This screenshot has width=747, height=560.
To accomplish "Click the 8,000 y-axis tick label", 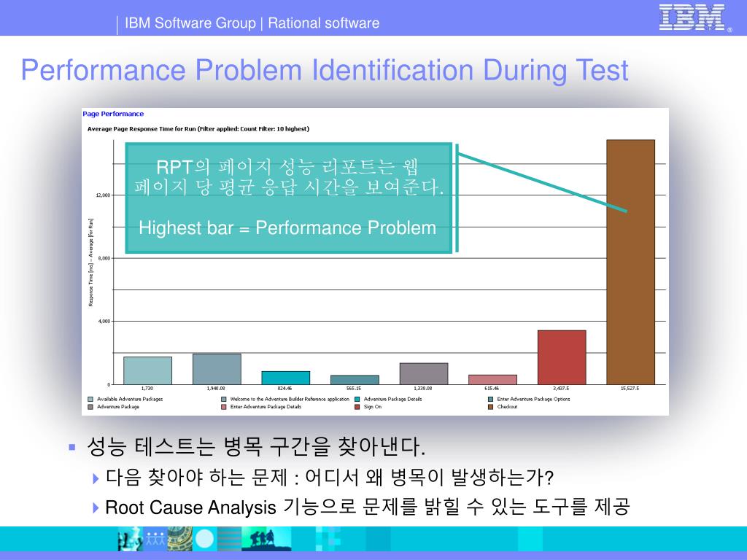I will [x=104, y=258].
